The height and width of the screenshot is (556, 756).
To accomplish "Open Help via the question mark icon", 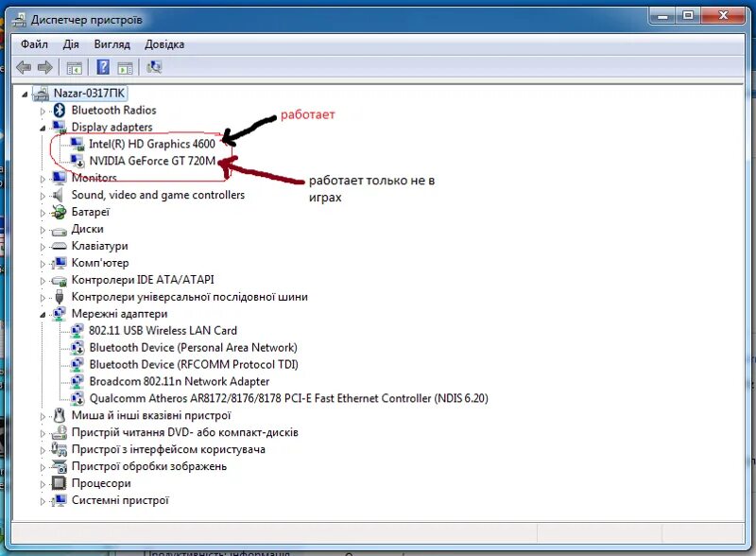I will [x=103, y=66].
